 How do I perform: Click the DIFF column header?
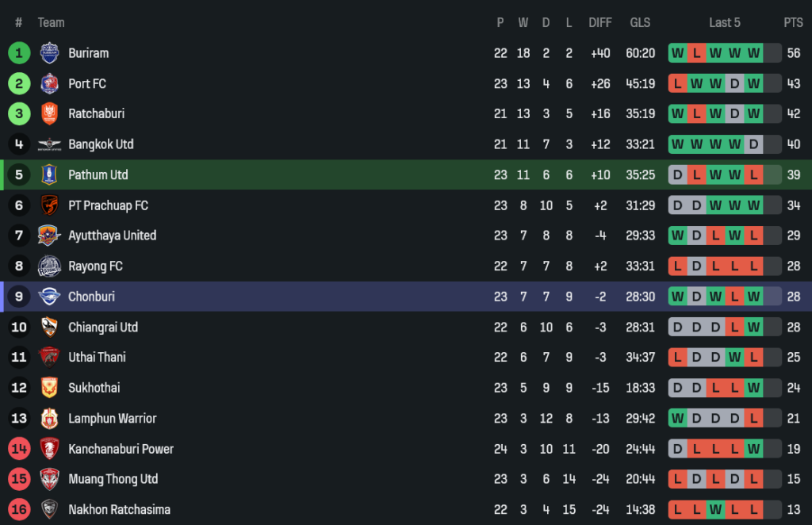click(x=600, y=22)
